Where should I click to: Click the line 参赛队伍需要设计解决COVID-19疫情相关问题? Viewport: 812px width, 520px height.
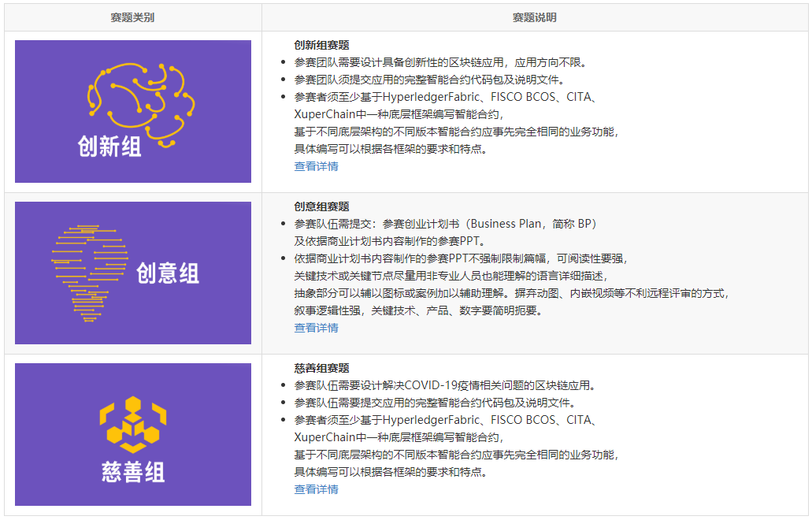pyautogui.click(x=445, y=385)
